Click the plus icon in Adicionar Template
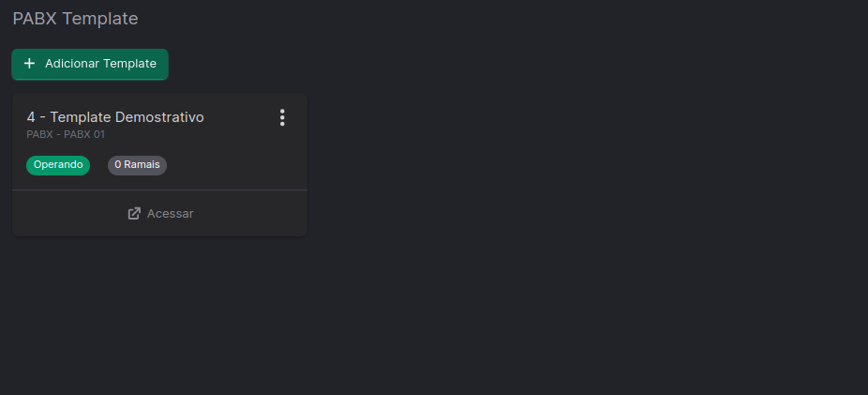Image resolution: width=868 pixels, height=395 pixels. pyautogui.click(x=29, y=64)
